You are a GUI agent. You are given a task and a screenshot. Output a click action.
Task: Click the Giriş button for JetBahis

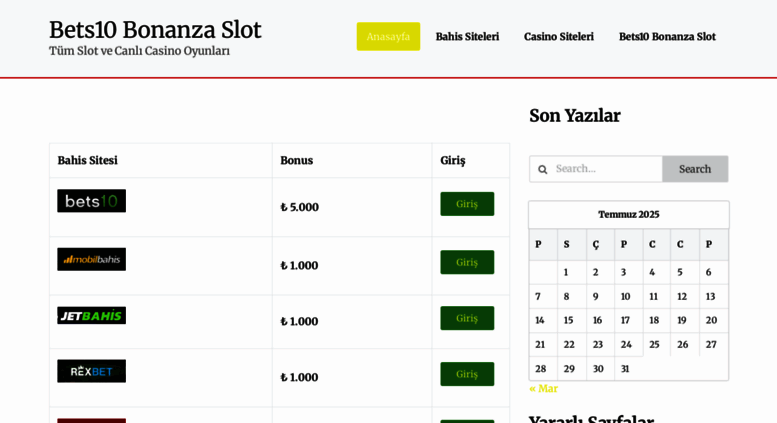[x=467, y=318]
